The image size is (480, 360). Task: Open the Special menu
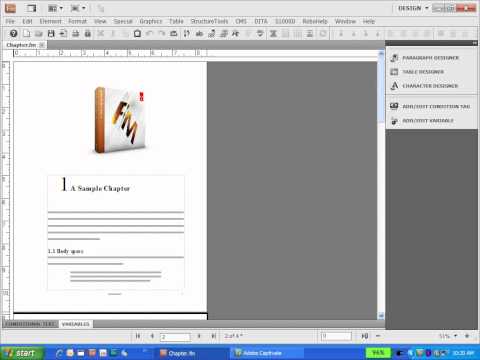[x=123, y=21]
